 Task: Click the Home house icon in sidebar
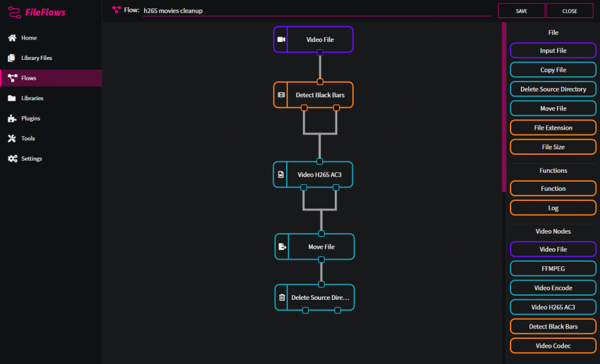12,38
